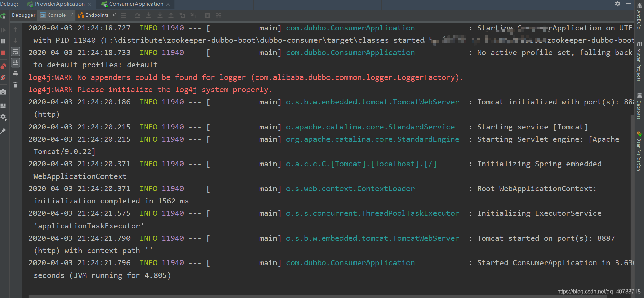Open the Database side panel
Viewport: 644px width, 298px height.
(x=639, y=107)
